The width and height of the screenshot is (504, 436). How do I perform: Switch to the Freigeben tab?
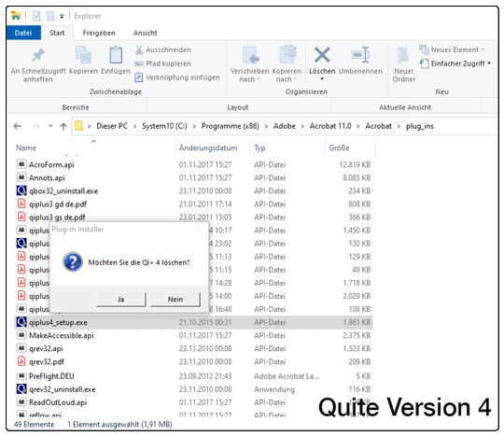[x=99, y=33]
